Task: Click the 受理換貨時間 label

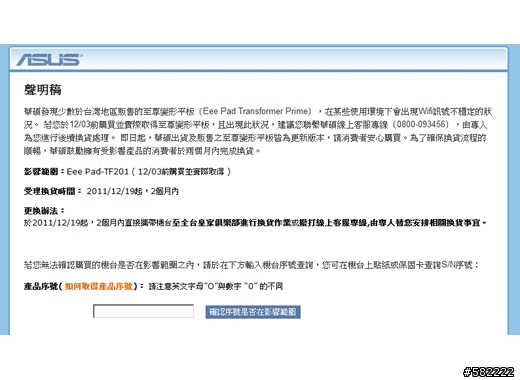Action: tap(50, 191)
